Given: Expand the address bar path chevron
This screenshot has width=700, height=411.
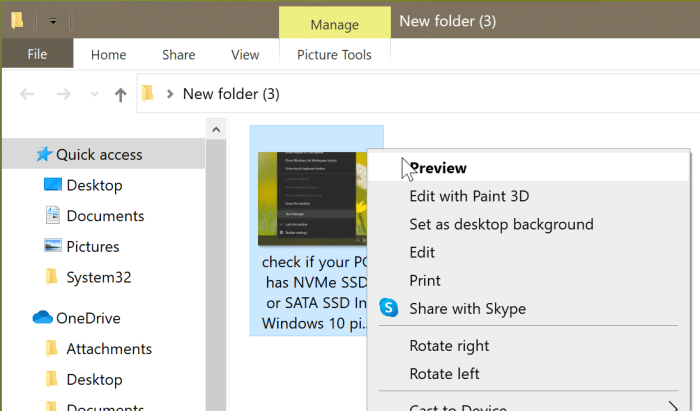Looking at the screenshot, I should [170, 94].
